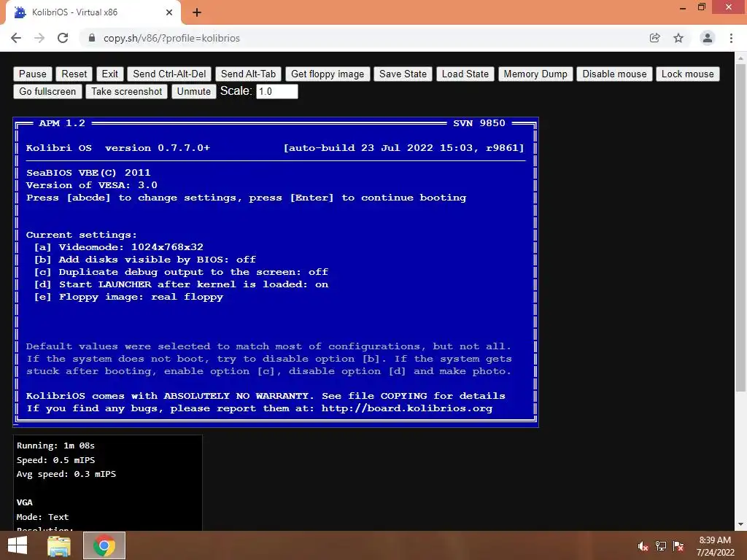Viewport: 747px width, 560px height.
Task: Close the KolibriOS tab
Action: tap(169, 12)
